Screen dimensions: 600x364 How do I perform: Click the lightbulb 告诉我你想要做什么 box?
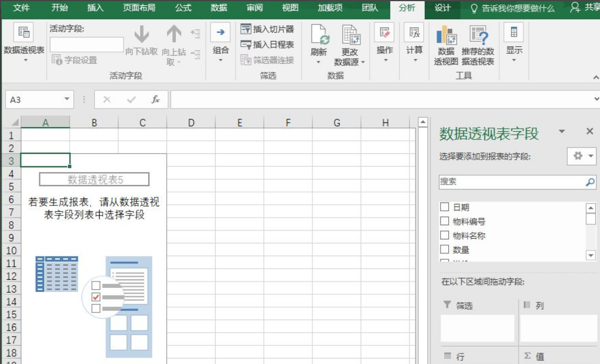coord(512,8)
